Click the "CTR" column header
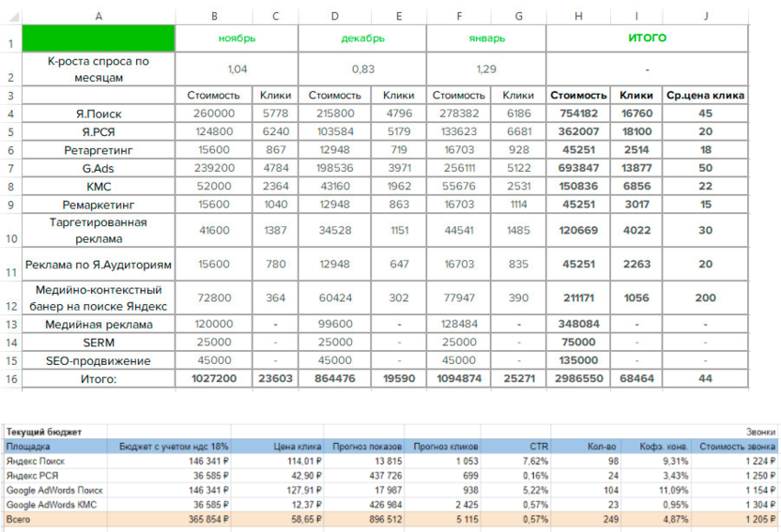The width and height of the screenshot is (781, 532). [535, 448]
